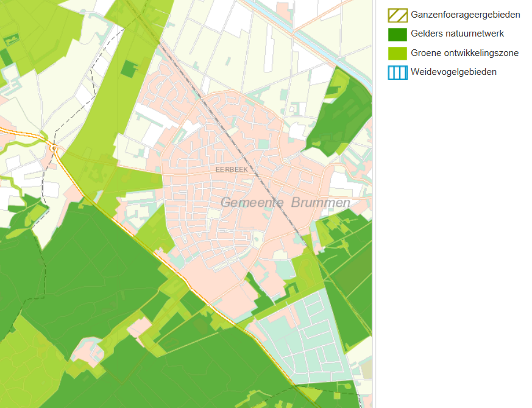The image size is (532, 408).
Task: Click the Weidevogelgebieden blue striped legend symbol
Action: click(x=397, y=72)
